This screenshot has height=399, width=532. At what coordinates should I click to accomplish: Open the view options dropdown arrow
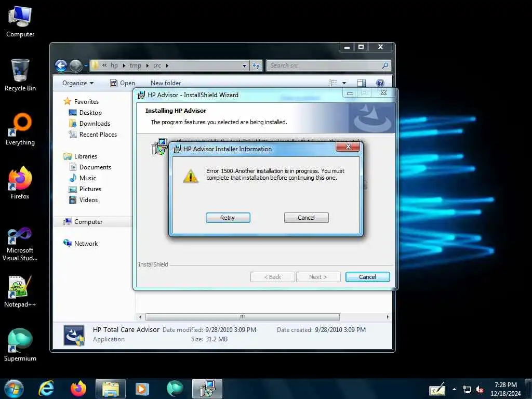coord(344,83)
